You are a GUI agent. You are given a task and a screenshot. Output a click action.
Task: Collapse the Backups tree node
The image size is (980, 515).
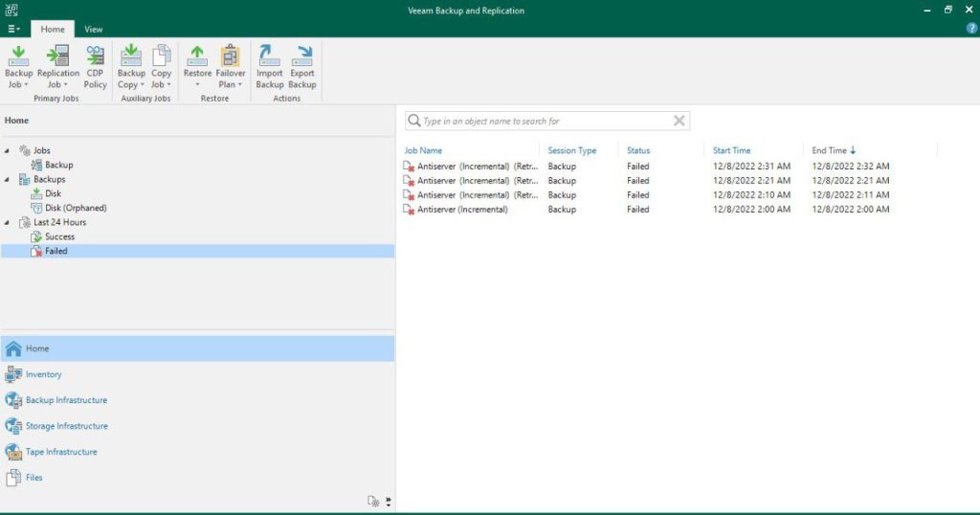click(7, 179)
